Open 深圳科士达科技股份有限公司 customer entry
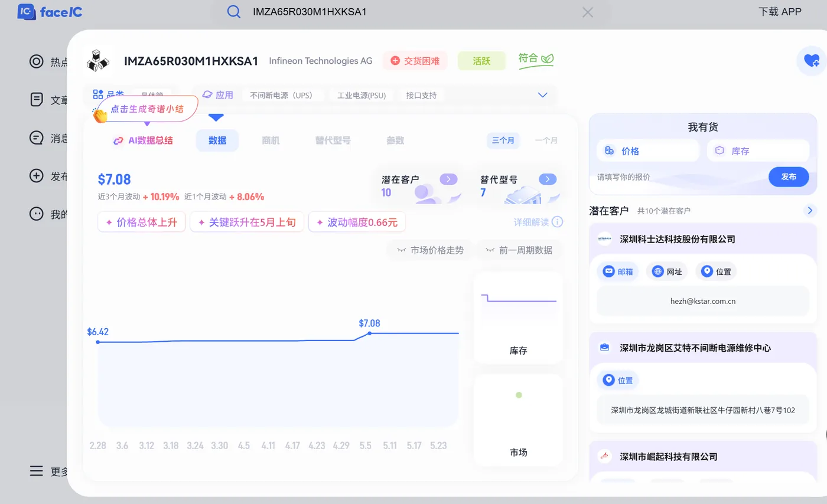Viewport: 827px width, 504px height. [x=678, y=240]
